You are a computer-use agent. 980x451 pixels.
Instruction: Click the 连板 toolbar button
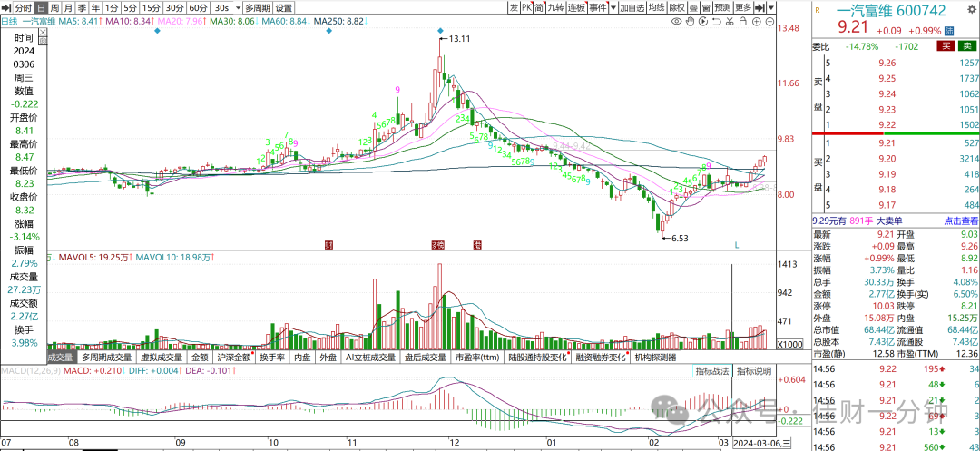[x=576, y=8]
